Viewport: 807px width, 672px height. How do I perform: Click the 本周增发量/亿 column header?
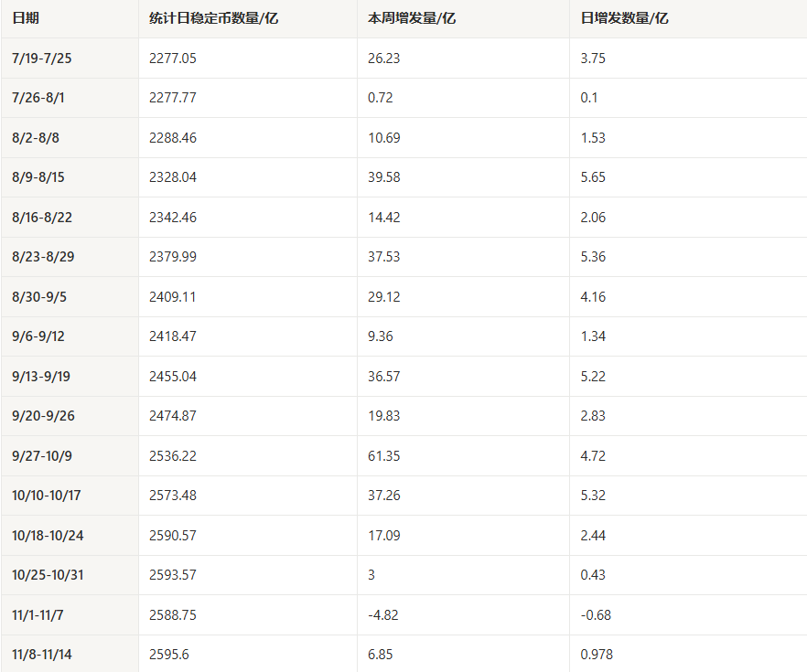tap(412, 18)
